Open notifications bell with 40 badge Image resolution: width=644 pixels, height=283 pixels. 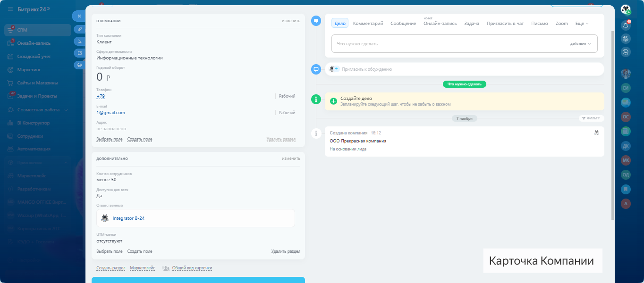coord(626,25)
